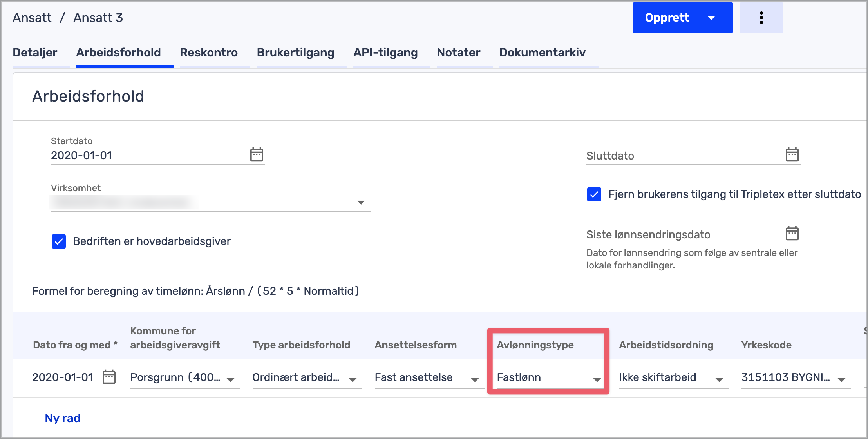Expand the Opprett button dropdown arrow

tap(711, 18)
